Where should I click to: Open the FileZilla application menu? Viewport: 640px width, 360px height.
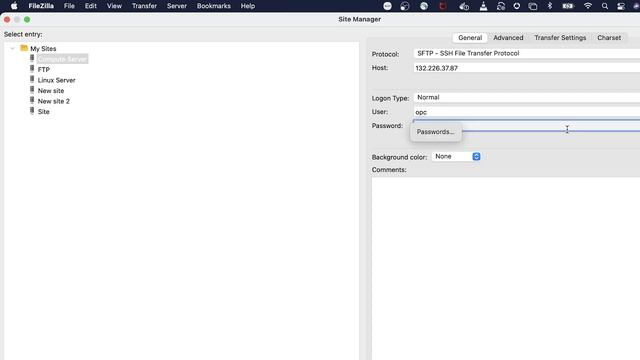pyautogui.click(x=41, y=6)
